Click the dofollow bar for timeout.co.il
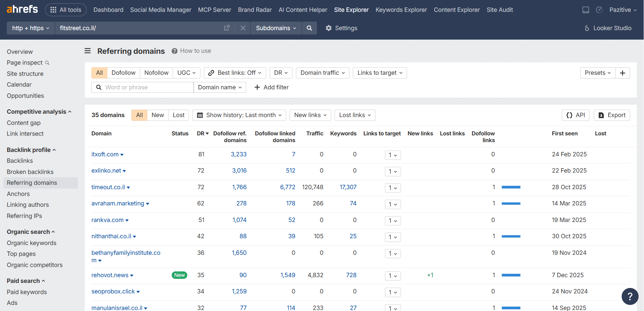 click(511, 187)
